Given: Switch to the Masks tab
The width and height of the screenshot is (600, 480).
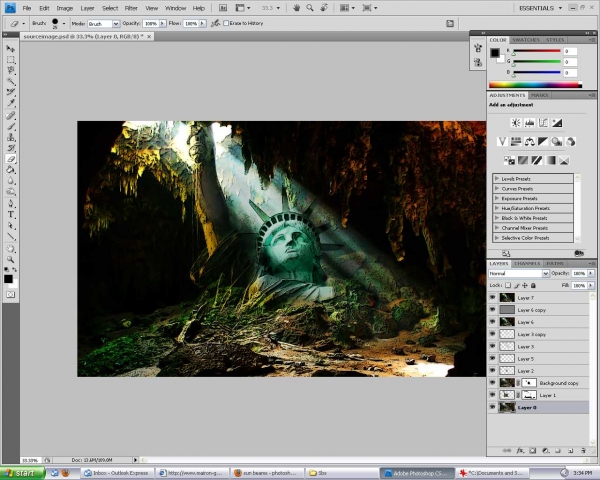Looking at the screenshot, I should coord(539,95).
